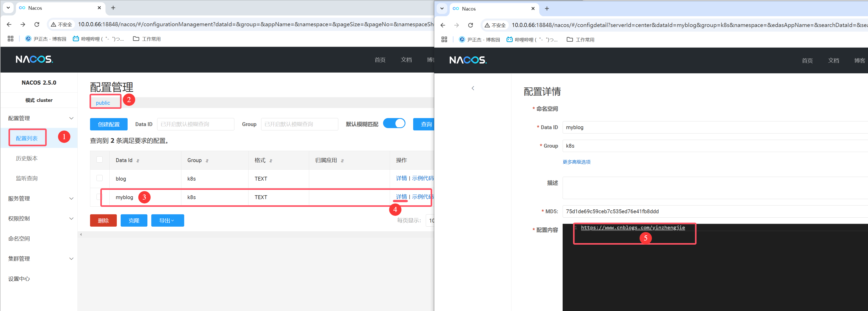This screenshot has height=311, width=868.
Task: Open 详情 link for myblog config
Action: coord(401,197)
